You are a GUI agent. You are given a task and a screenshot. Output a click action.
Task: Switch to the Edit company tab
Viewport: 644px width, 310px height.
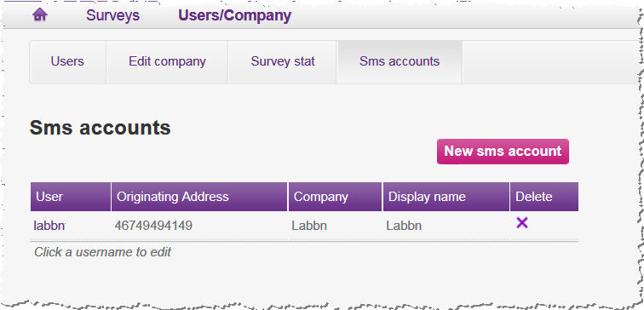pyautogui.click(x=167, y=61)
